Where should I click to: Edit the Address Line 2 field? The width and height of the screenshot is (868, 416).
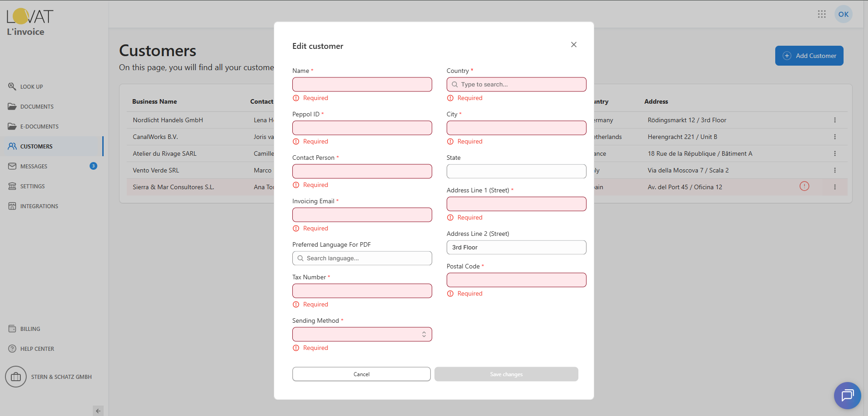[516, 247]
